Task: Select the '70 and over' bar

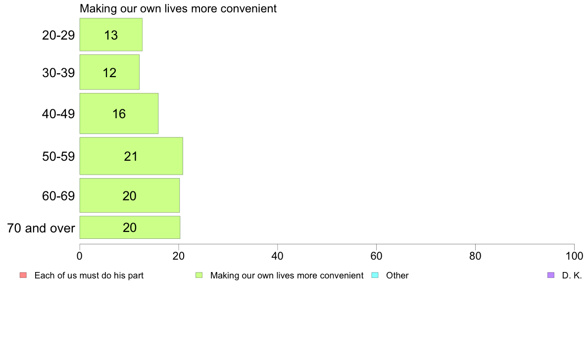Action: click(x=130, y=227)
